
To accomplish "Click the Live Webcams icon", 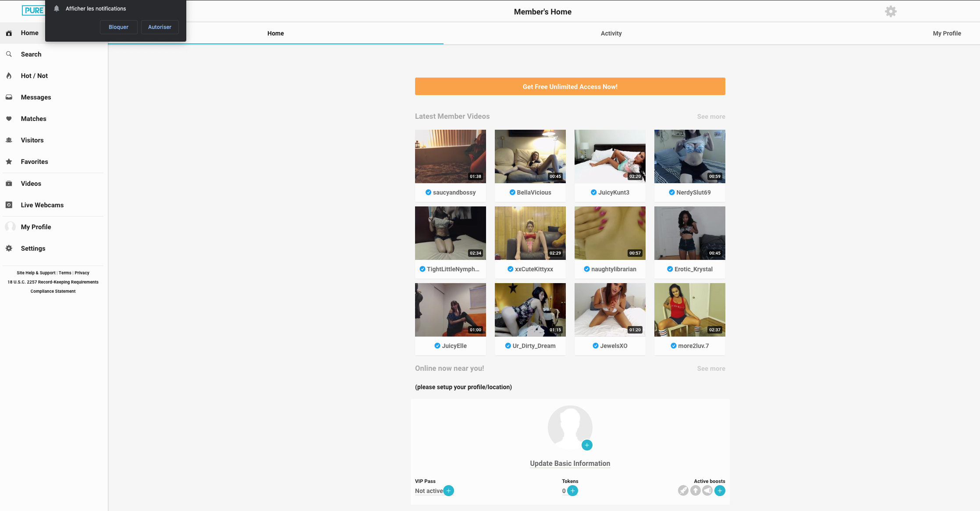I will (x=9, y=205).
